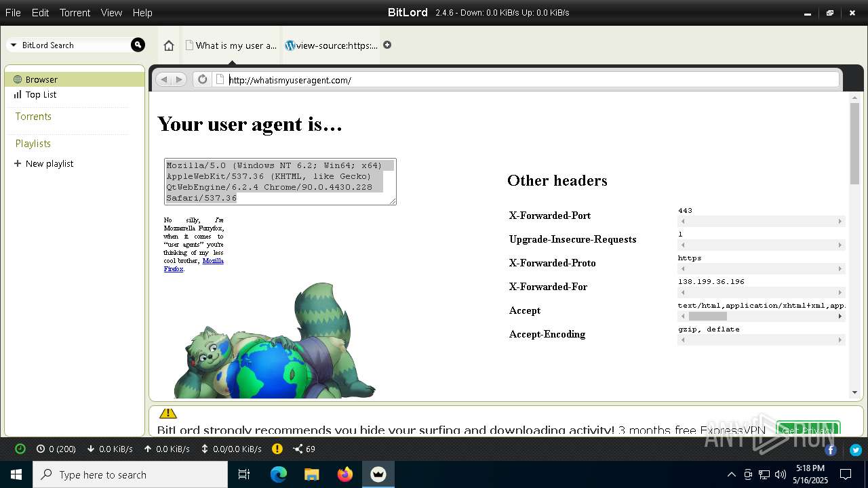Click the X-Forwarded-For value 138.199.36.196
Image resolution: width=868 pixels, height=488 pixels.
(x=711, y=281)
